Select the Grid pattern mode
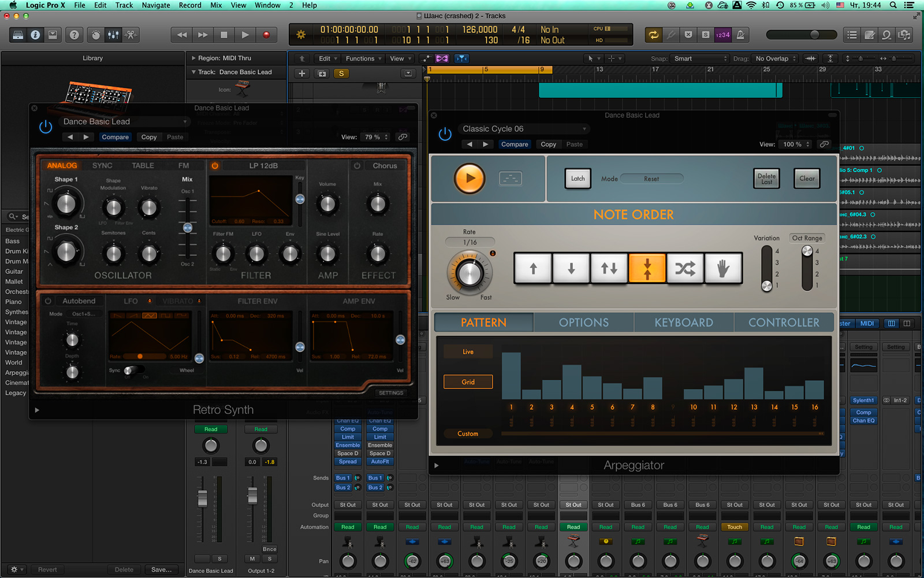The height and width of the screenshot is (578, 924). coord(468,382)
